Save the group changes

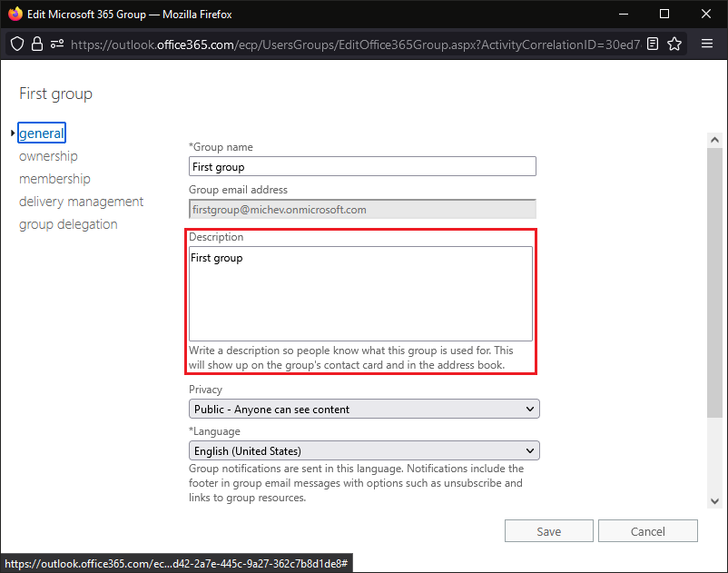coord(548,531)
